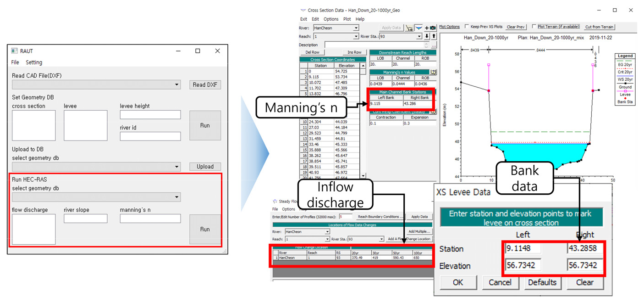
Task: Click the cross-section profile icon left of Apply Data
Action: (409, 28)
